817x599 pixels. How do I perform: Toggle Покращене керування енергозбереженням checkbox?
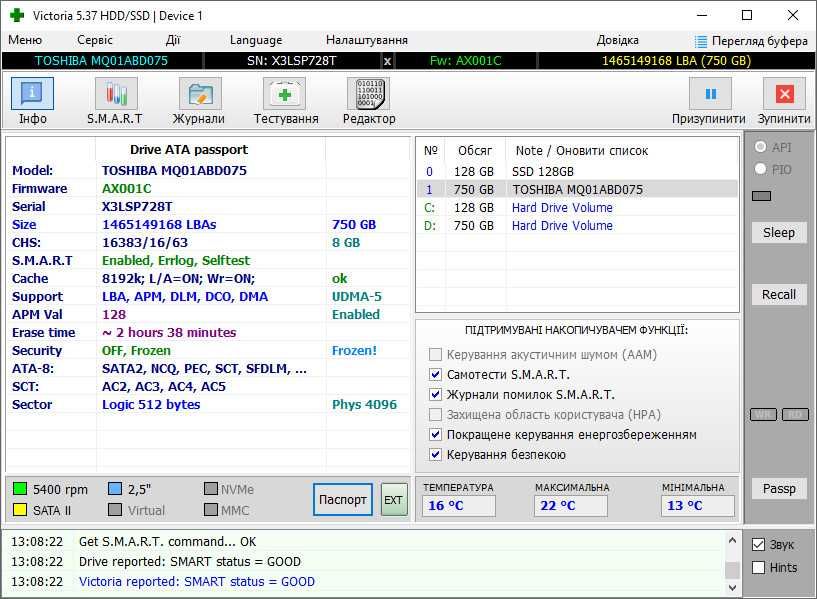[435, 434]
